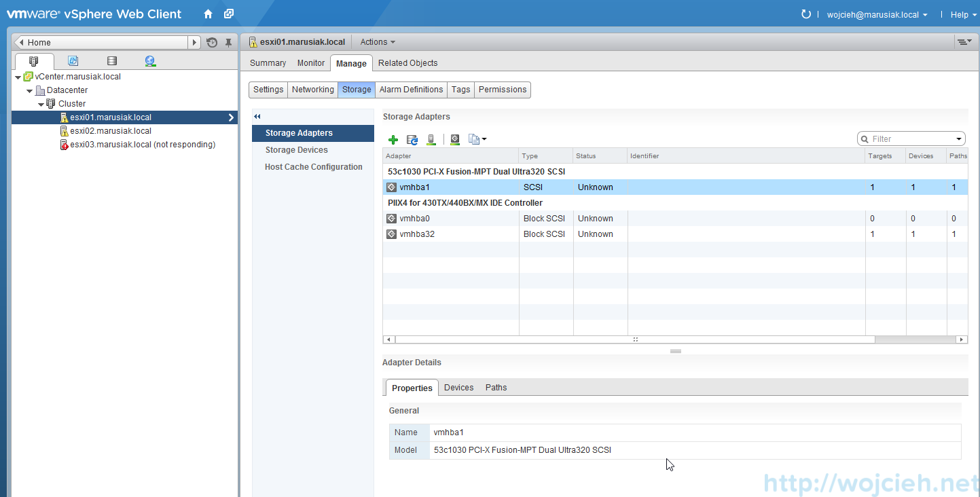This screenshot has width=980, height=497.
Task: Collapse the Cluster tree node
Action: point(41,104)
